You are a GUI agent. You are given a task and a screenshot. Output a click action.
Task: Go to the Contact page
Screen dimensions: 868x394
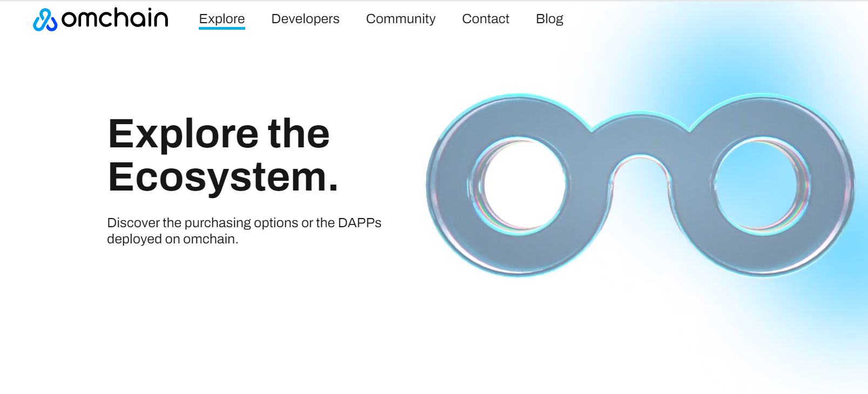(486, 19)
